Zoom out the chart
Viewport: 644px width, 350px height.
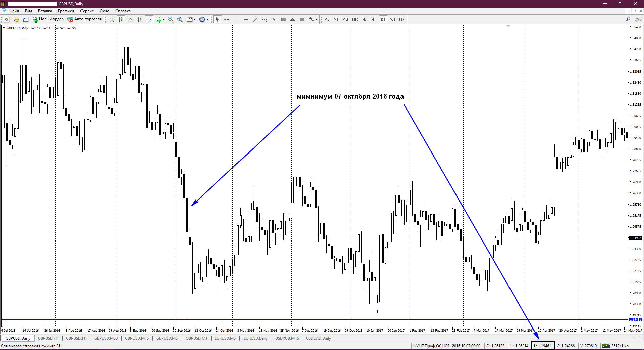171,19
